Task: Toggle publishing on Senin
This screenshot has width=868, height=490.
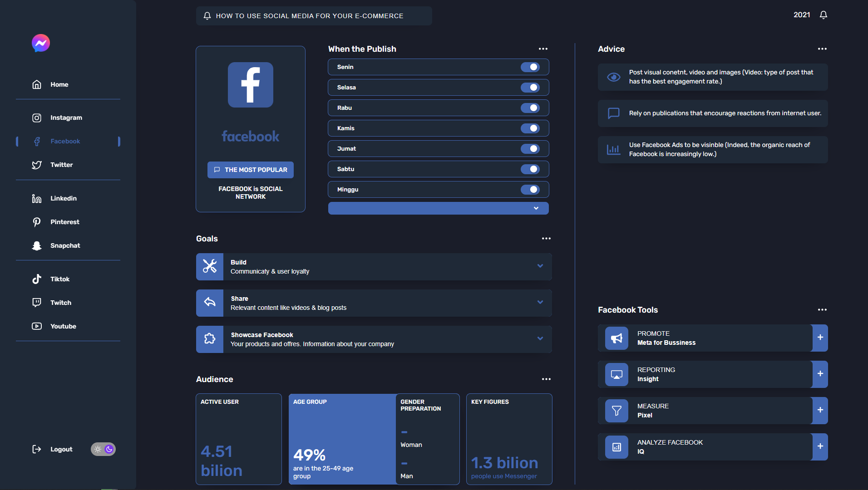Action: pyautogui.click(x=531, y=67)
